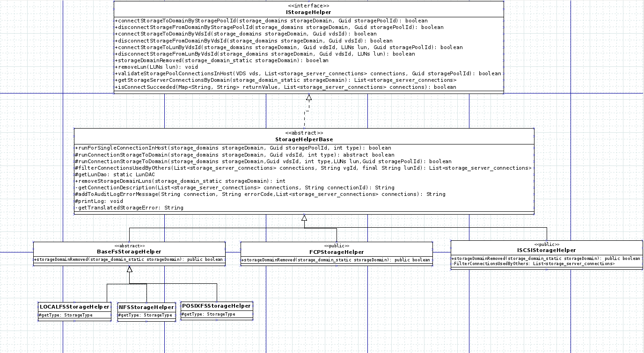Click the StorageHelperBase class name
644x353 pixels.
[304, 139]
